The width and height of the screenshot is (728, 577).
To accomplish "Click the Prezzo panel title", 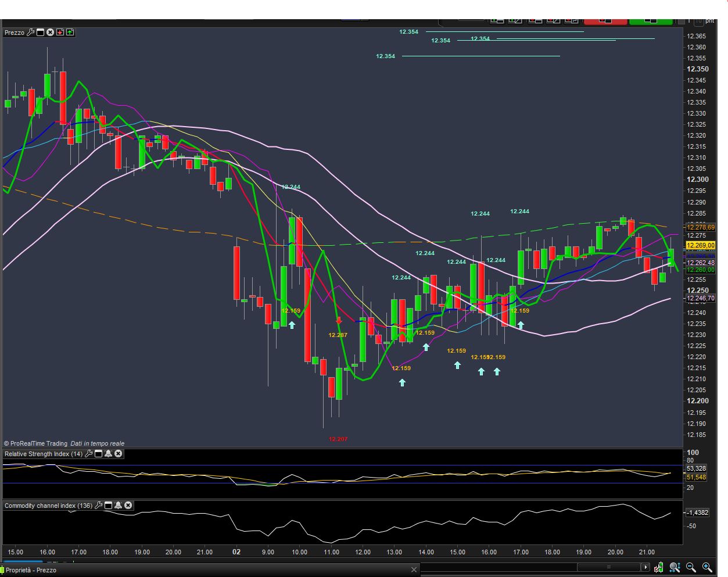I will click(15, 33).
